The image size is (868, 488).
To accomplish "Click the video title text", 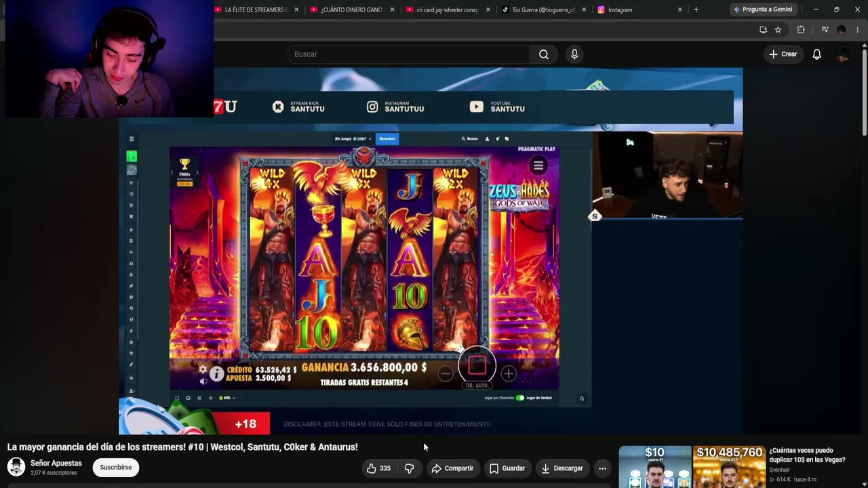I will click(x=182, y=447).
